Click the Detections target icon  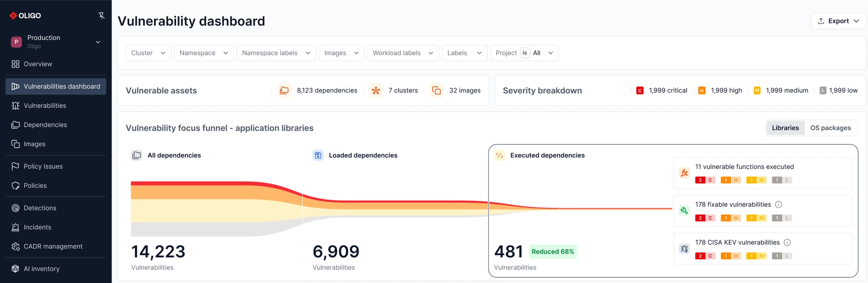tap(16, 208)
